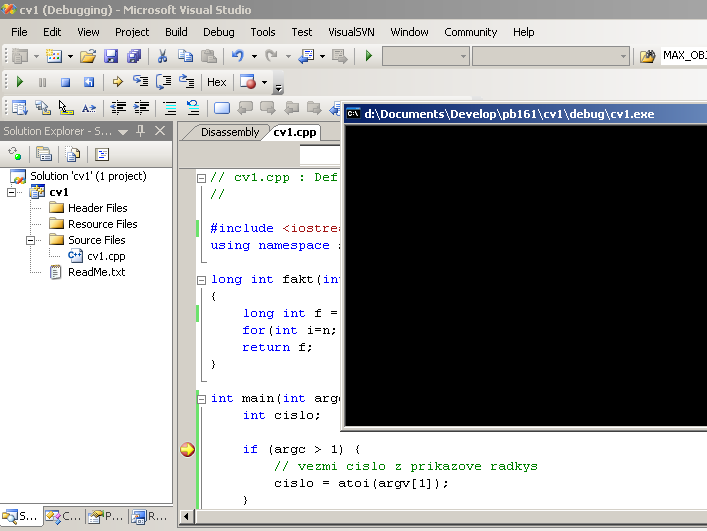Click the Undo arrow icon
707x531 pixels.
pyautogui.click(x=237, y=56)
